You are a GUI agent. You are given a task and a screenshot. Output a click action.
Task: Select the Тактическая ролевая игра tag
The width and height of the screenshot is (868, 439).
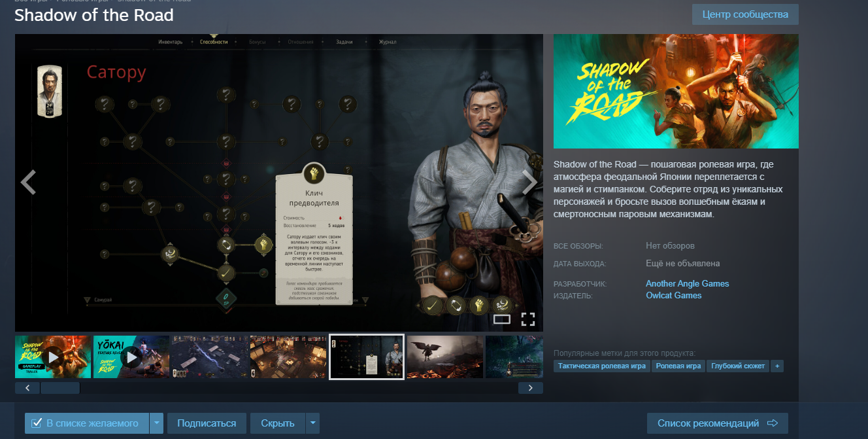click(x=602, y=366)
